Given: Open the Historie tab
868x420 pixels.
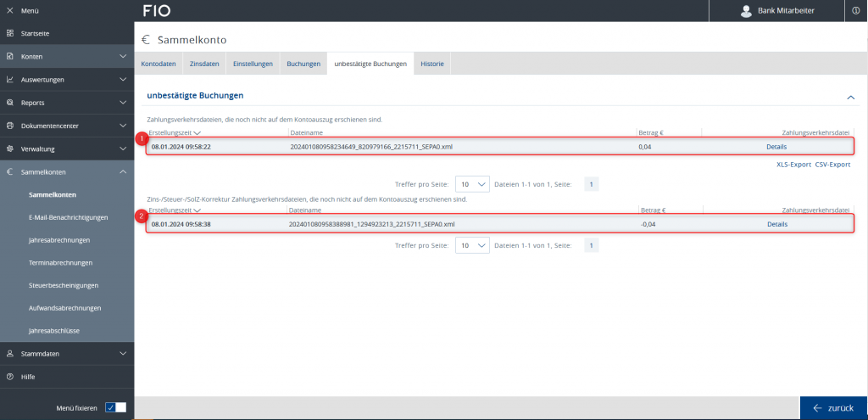Looking at the screenshot, I should point(432,64).
